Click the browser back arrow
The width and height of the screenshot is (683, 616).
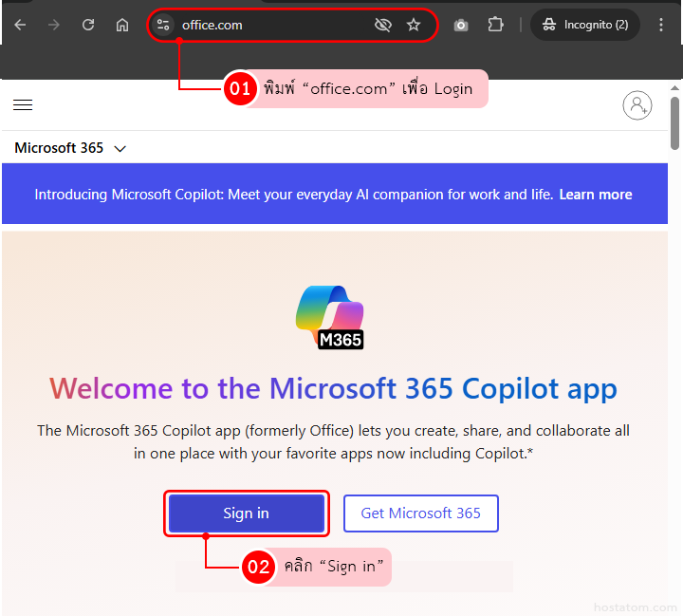click(x=20, y=26)
